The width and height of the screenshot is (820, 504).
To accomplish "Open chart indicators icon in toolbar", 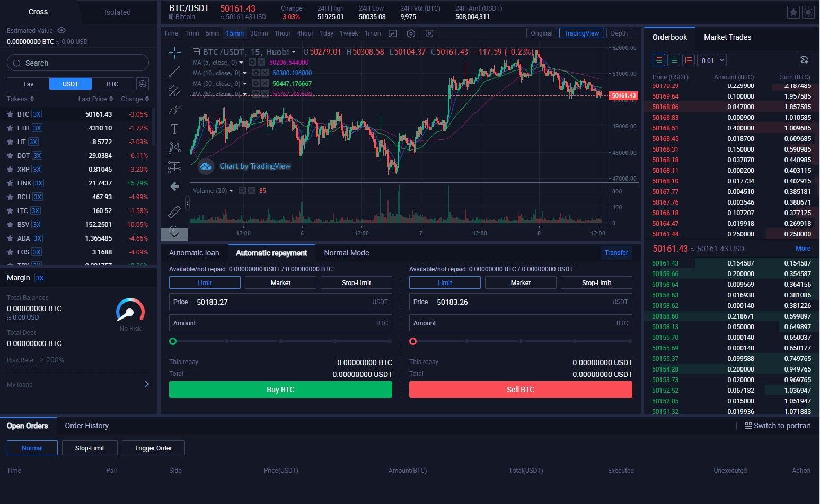I will click(x=393, y=33).
